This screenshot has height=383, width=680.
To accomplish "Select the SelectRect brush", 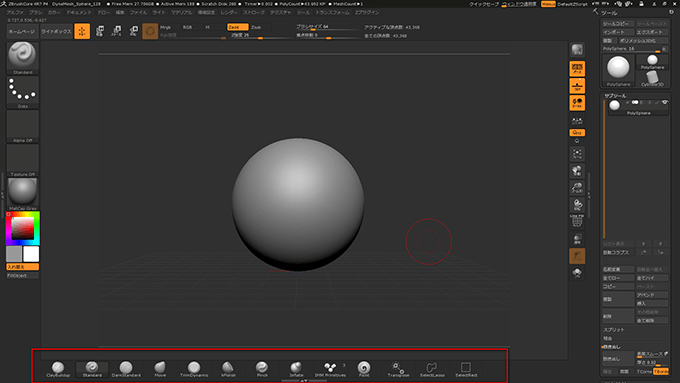I will point(466,369).
